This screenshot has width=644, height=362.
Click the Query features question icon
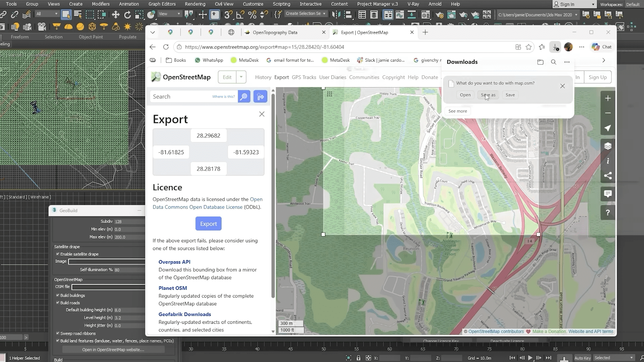(x=608, y=212)
